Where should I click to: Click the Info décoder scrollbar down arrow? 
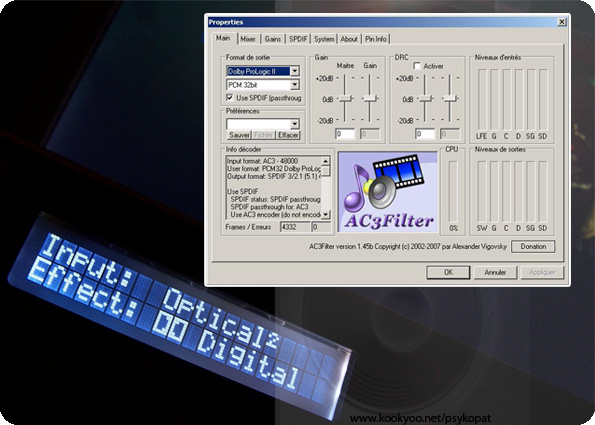point(326,215)
